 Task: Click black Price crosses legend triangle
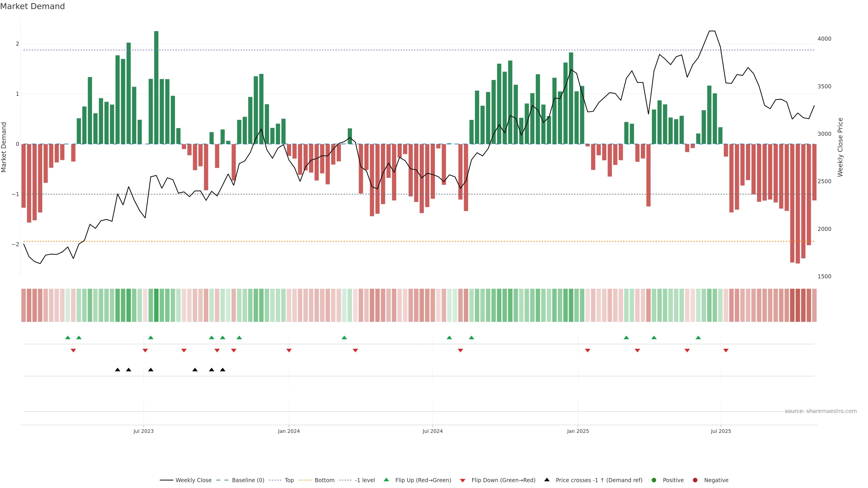pyautogui.click(x=547, y=480)
